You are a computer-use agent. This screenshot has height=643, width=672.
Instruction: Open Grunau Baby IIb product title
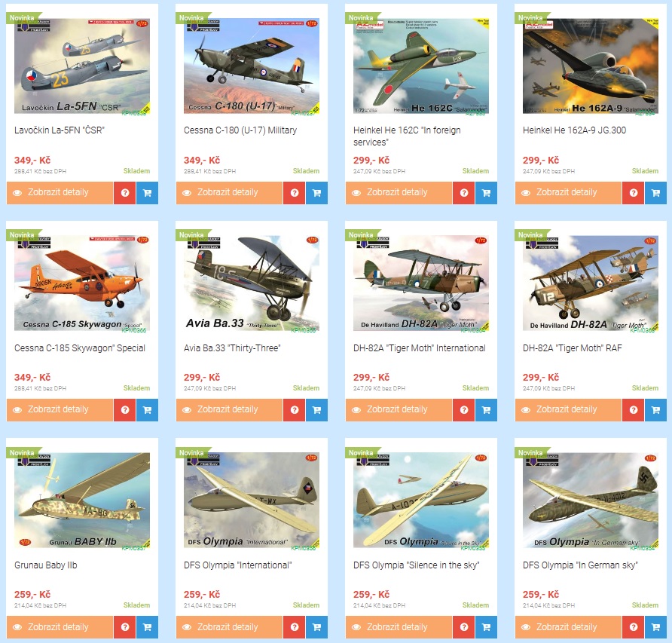46,565
